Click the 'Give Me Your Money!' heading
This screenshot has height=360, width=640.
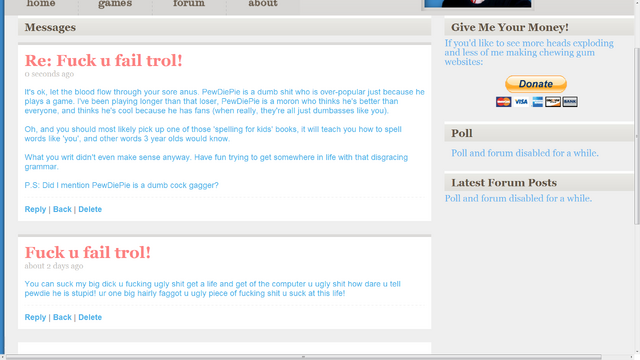(x=509, y=27)
